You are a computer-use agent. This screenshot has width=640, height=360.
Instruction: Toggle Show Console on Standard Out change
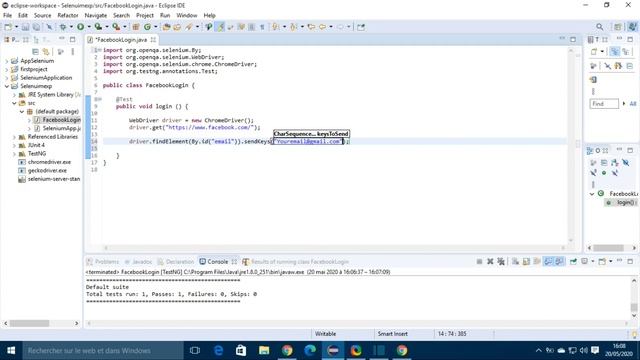pos(548,262)
